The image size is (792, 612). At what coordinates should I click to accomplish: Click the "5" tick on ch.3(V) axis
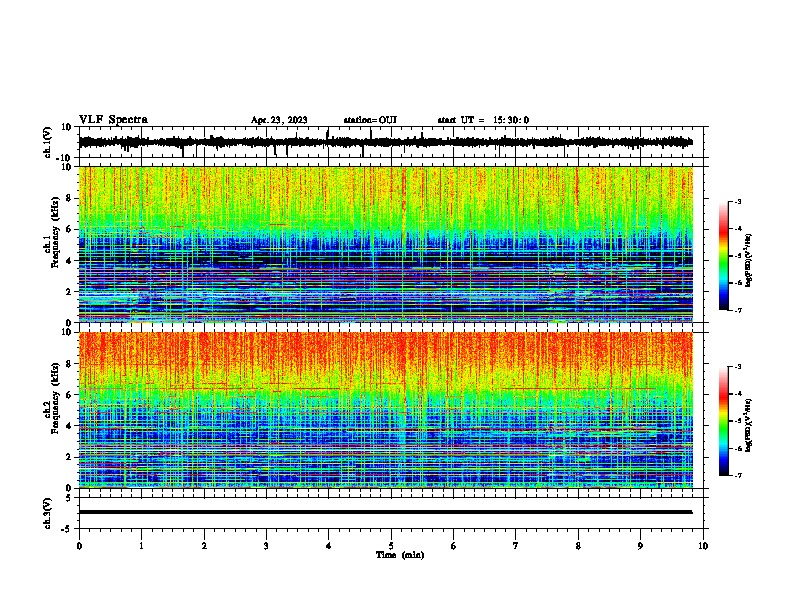point(69,498)
